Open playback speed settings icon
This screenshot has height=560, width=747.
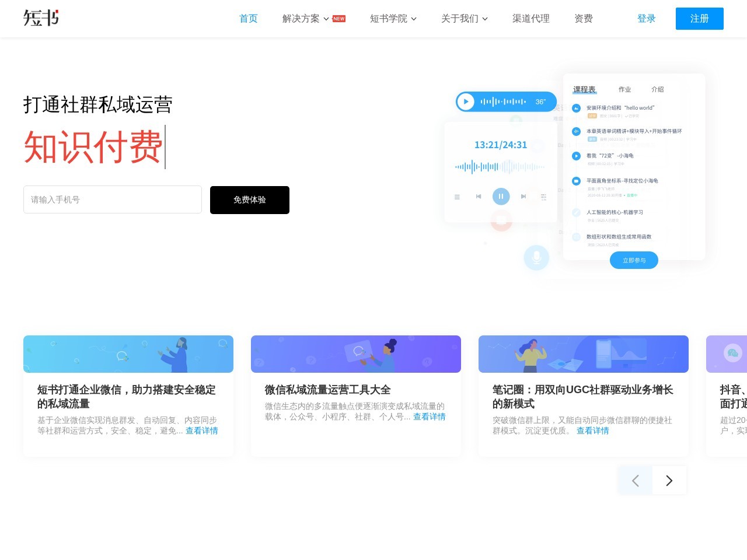coord(543,197)
